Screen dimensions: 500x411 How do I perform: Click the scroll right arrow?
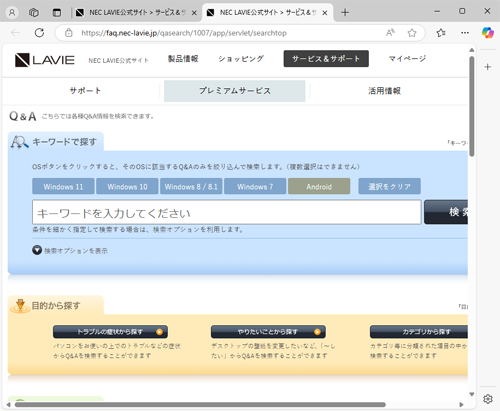(461, 405)
